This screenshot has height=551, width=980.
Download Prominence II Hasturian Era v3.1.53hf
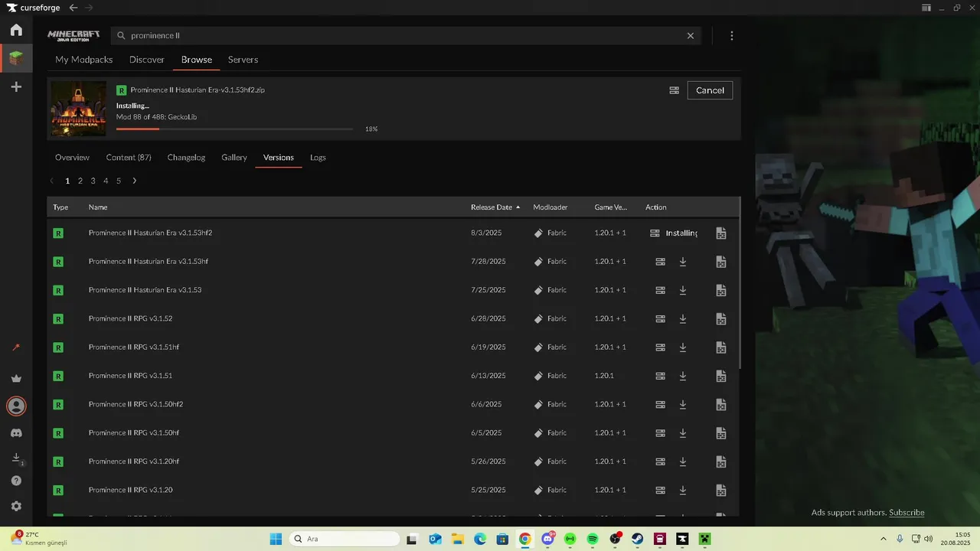coord(683,262)
